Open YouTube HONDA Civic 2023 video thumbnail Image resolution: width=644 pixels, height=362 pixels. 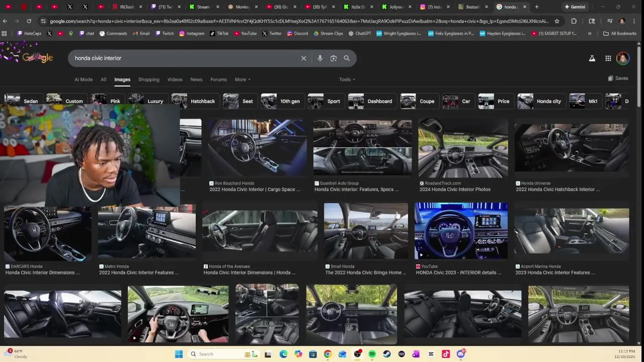pos(461,231)
